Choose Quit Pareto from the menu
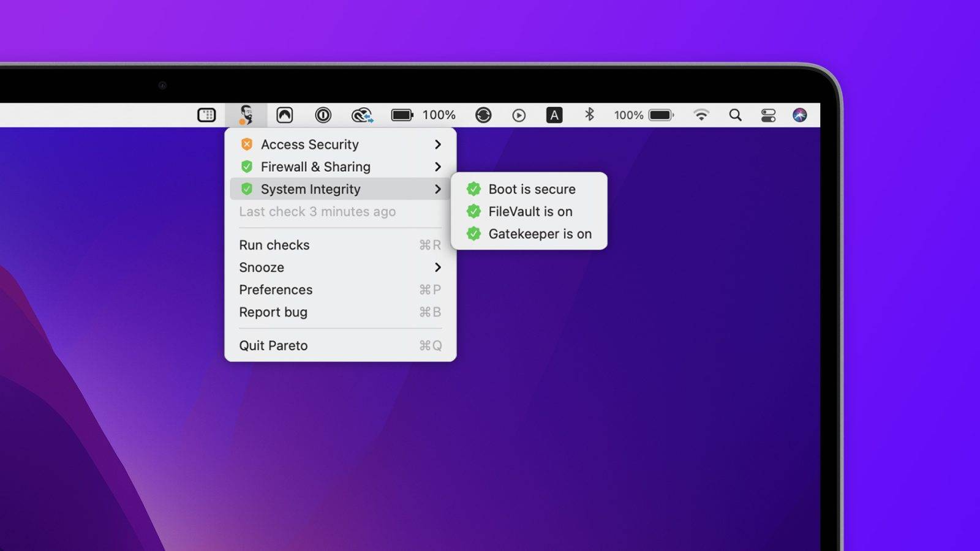The width and height of the screenshot is (980, 551). point(273,345)
